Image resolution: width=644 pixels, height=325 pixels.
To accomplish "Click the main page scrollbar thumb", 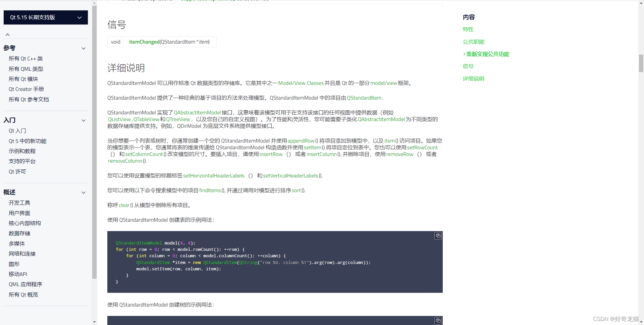I will tap(641, 64).
